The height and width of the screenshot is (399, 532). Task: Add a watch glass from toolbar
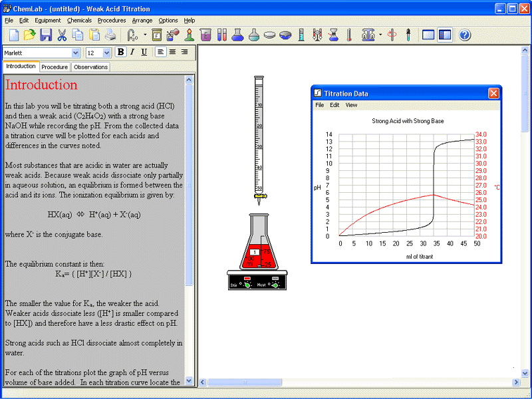click(269, 35)
